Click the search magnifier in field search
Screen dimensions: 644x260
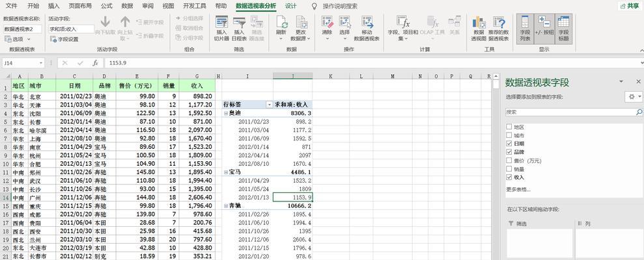639,112
